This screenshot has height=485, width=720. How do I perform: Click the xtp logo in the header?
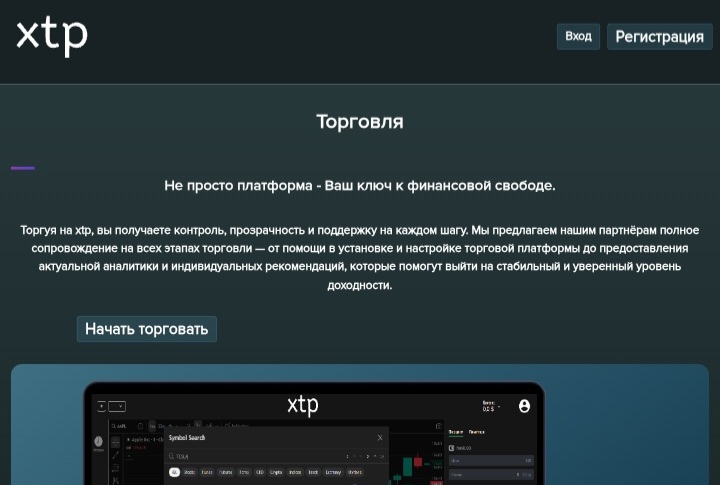pos(52,36)
